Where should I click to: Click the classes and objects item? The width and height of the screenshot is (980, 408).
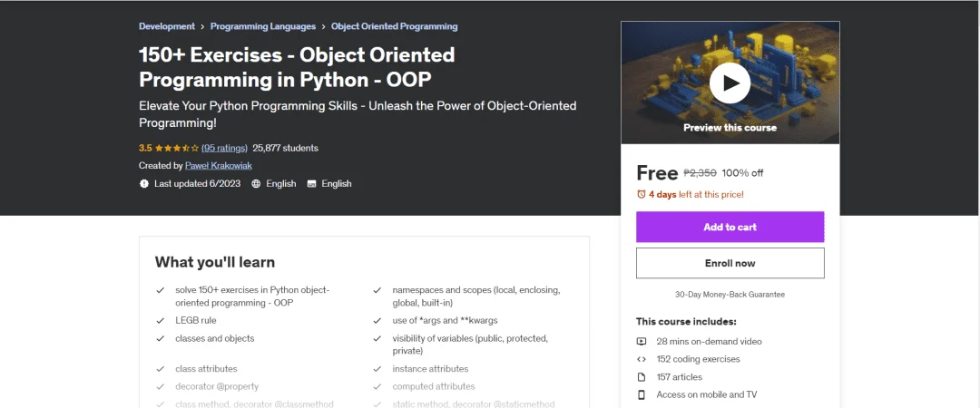(215, 339)
